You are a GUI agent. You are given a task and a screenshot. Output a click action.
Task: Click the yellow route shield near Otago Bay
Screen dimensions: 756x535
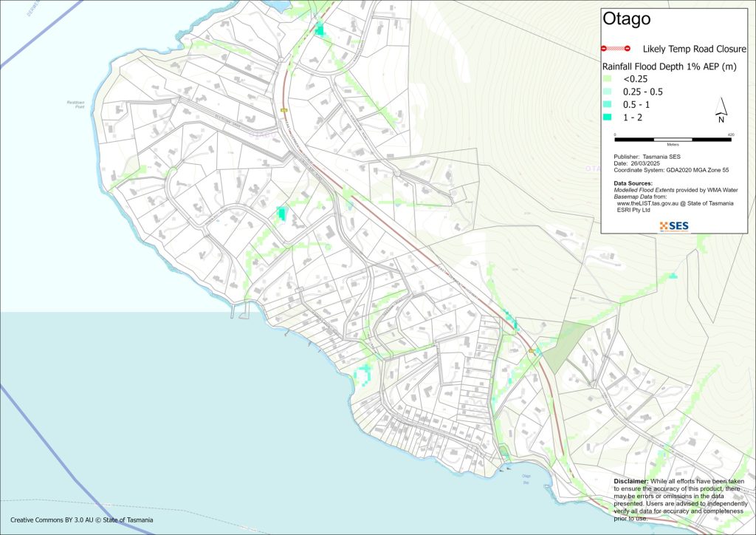click(531, 351)
